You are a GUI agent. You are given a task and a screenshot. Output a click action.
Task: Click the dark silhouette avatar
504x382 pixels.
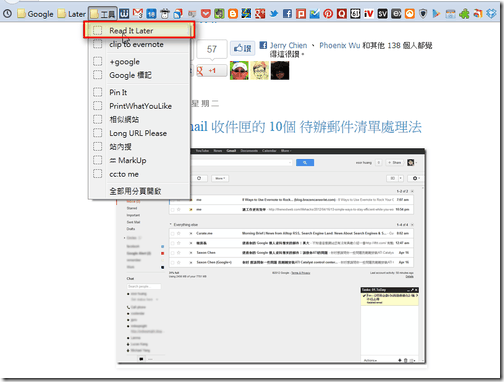(x=280, y=70)
